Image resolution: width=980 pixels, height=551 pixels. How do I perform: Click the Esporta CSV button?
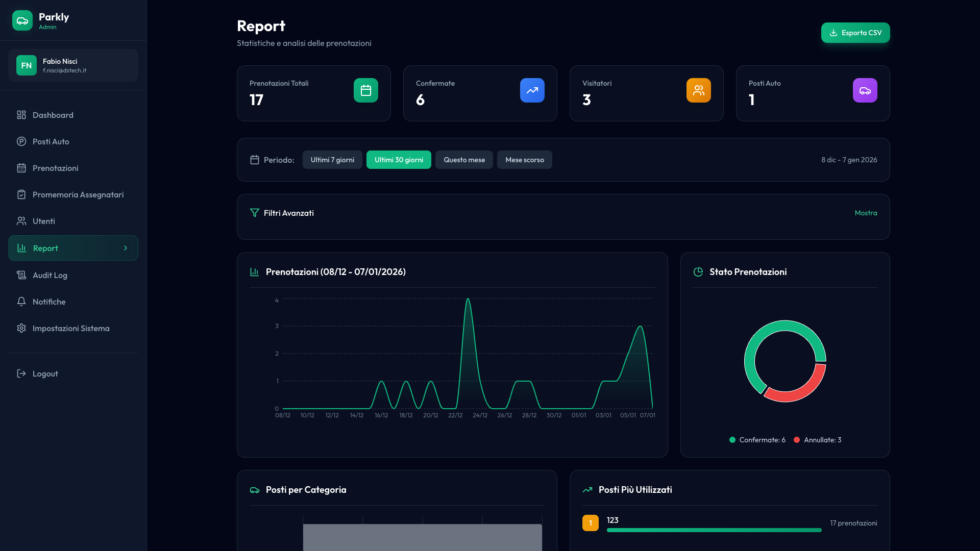(855, 33)
